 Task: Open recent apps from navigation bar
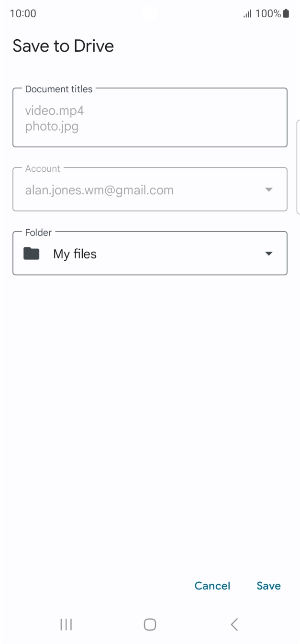(x=66, y=624)
